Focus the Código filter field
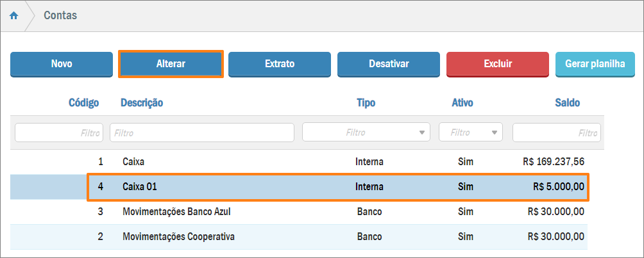644x258 pixels. tap(59, 133)
